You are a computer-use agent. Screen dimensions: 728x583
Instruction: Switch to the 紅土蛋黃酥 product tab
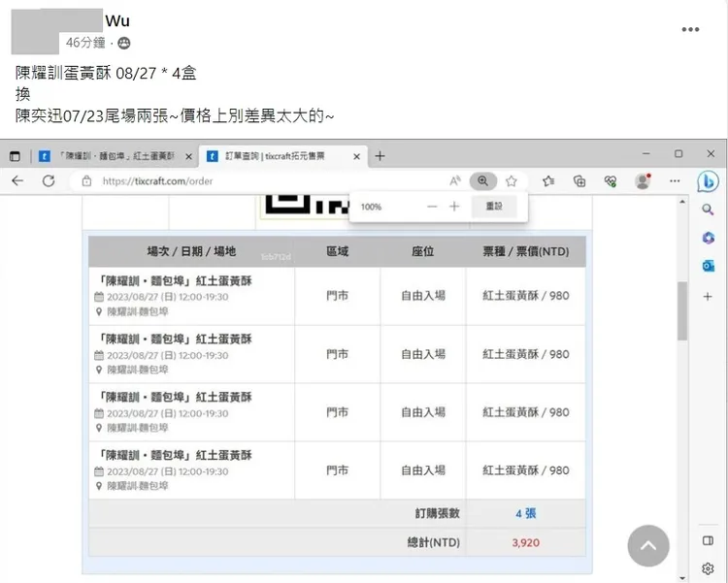click(x=110, y=156)
